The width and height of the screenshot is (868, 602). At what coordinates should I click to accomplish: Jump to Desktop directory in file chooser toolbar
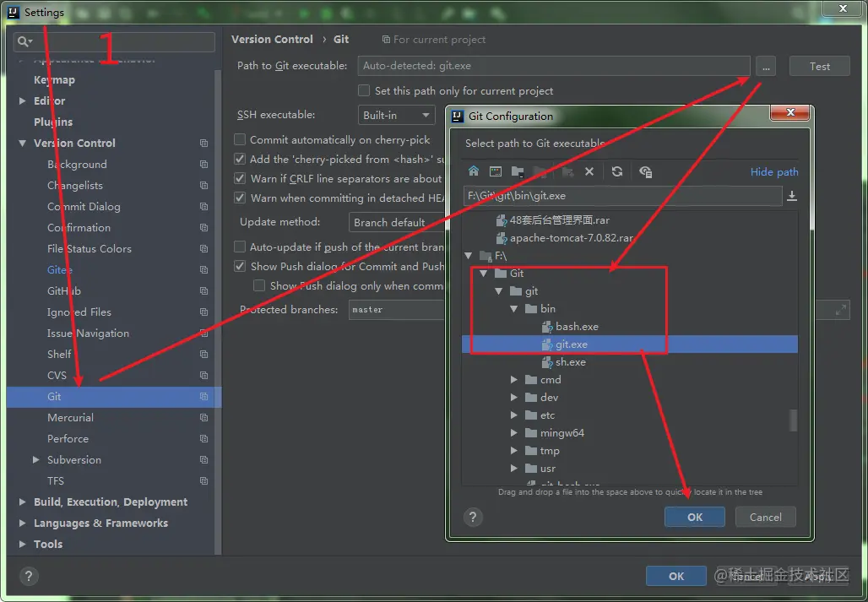click(x=496, y=171)
